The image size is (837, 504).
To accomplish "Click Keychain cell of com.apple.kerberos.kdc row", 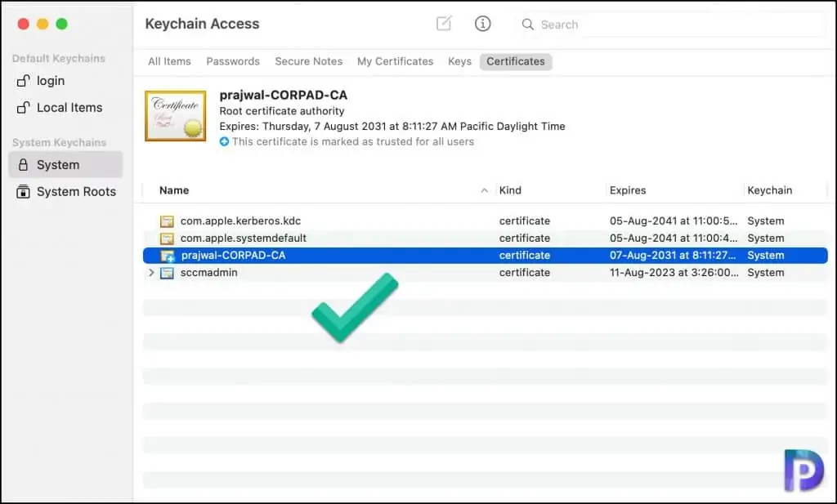I will tap(765, 221).
